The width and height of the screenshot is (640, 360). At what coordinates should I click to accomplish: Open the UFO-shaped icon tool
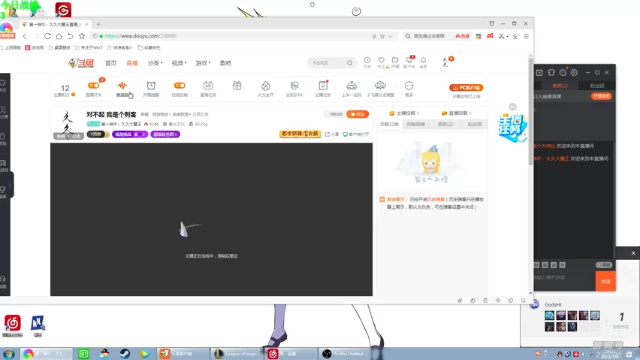pyautogui.click(x=380, y=86)
